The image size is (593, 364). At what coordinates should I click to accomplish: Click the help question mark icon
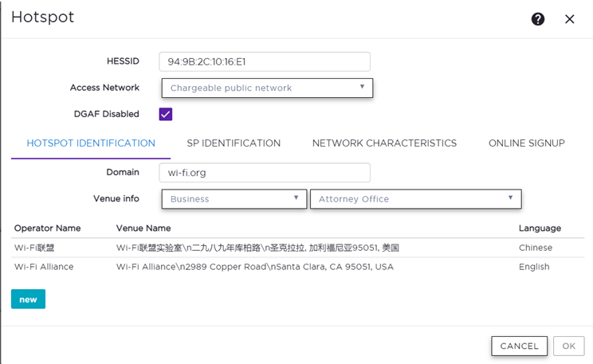538,19
